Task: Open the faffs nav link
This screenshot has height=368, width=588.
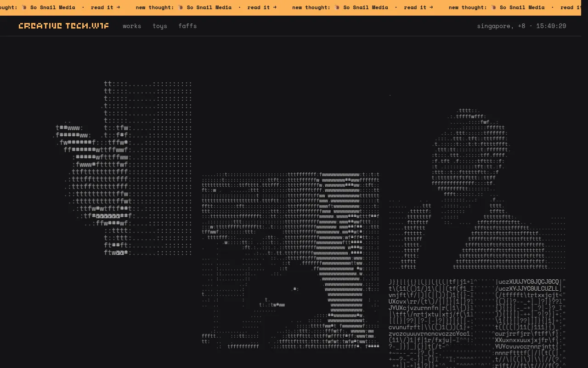Action: [x=187, y=26]
